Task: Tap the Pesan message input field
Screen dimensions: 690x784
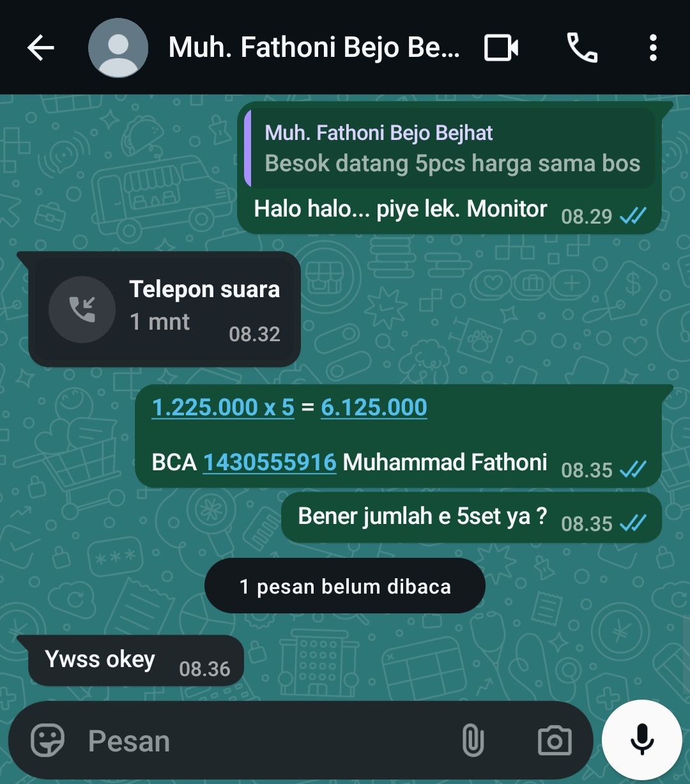Action: [268, 741]
